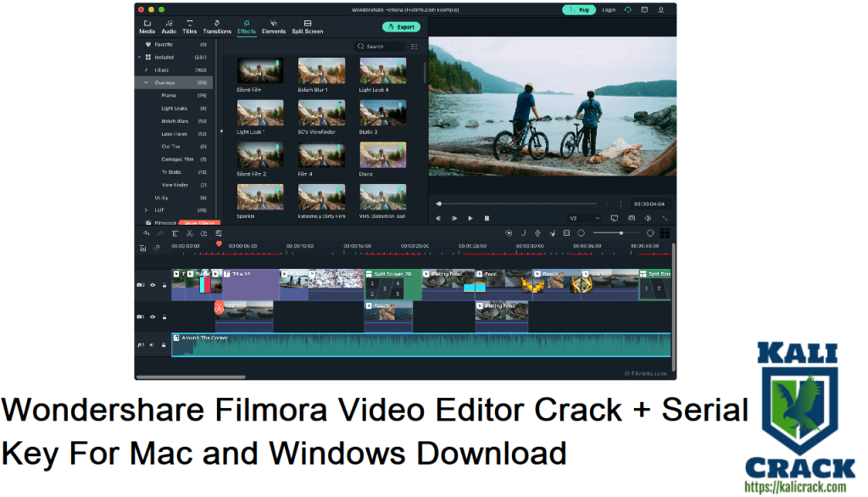This screenshot has height=497, width=868.
Task: Click the crop frame icon above timeline
Action: 566,233
